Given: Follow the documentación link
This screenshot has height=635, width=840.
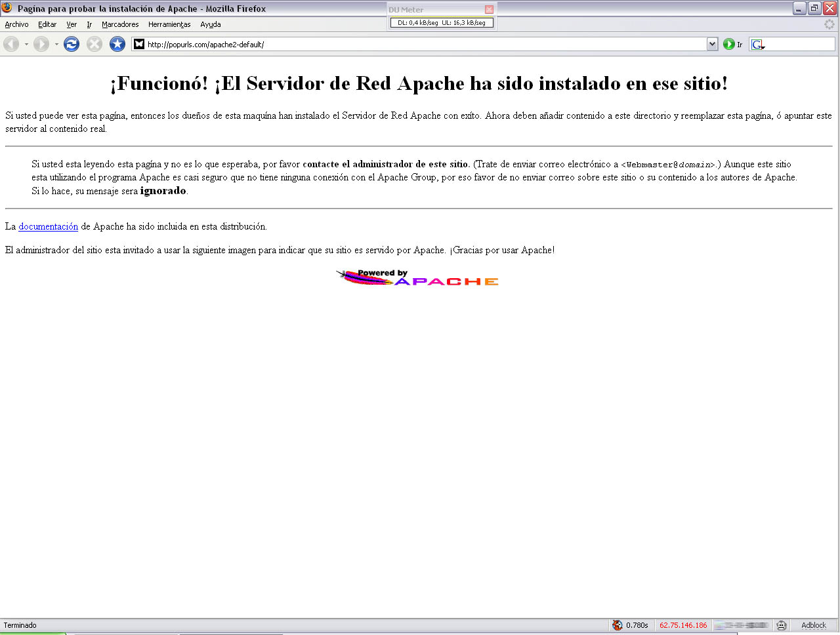Looking at the screenshot, I should (48, 226).
